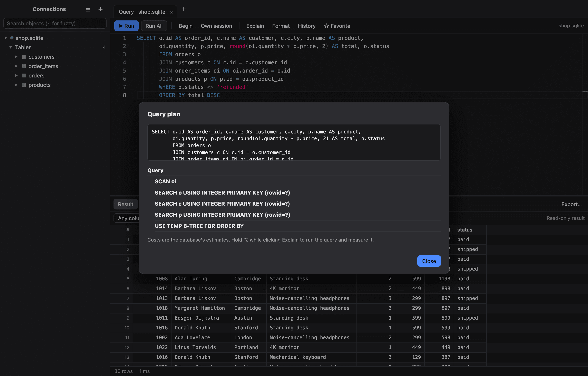Viewport: 588px width, 376px height.
Task: Click line 8 ORDER BY in the editor
Action: coord(189,95)
